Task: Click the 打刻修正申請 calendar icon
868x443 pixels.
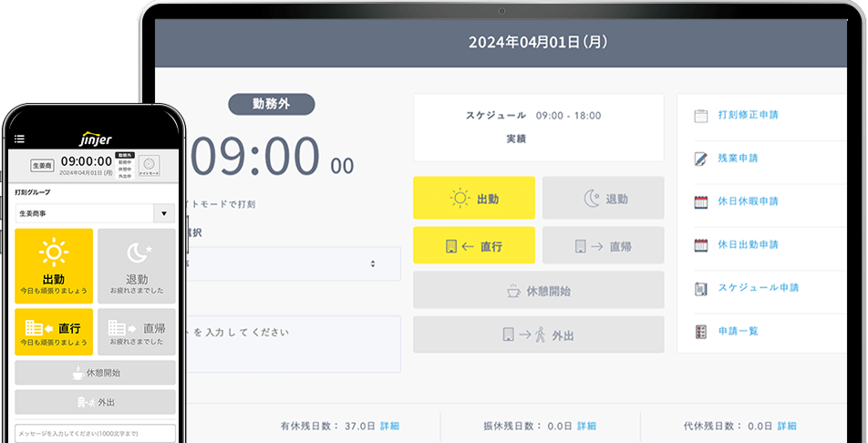Action: tap(700, 116)
